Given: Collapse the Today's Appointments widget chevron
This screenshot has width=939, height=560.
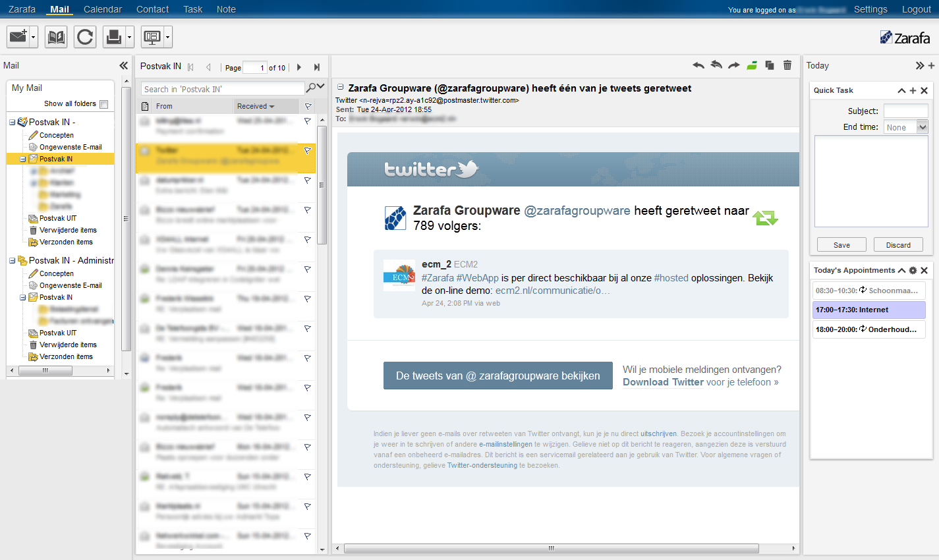Looking at the screenshot, I should (x=901, y=270).
